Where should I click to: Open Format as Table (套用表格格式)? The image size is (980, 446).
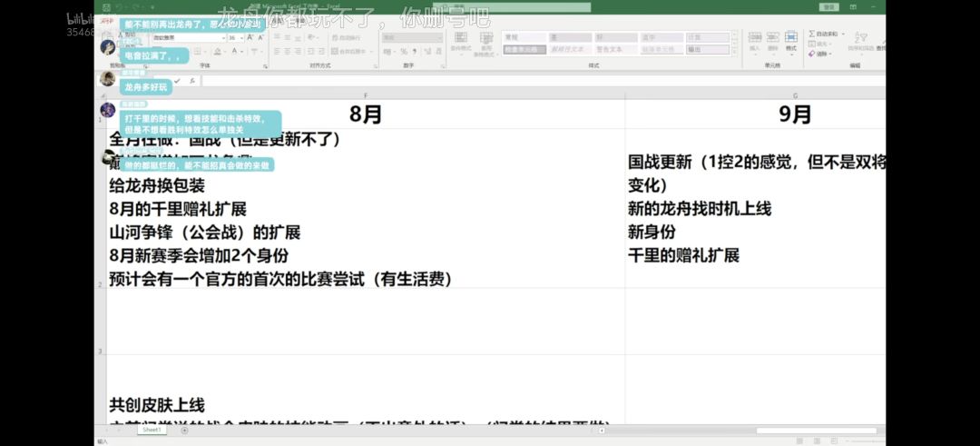point(486,44)
